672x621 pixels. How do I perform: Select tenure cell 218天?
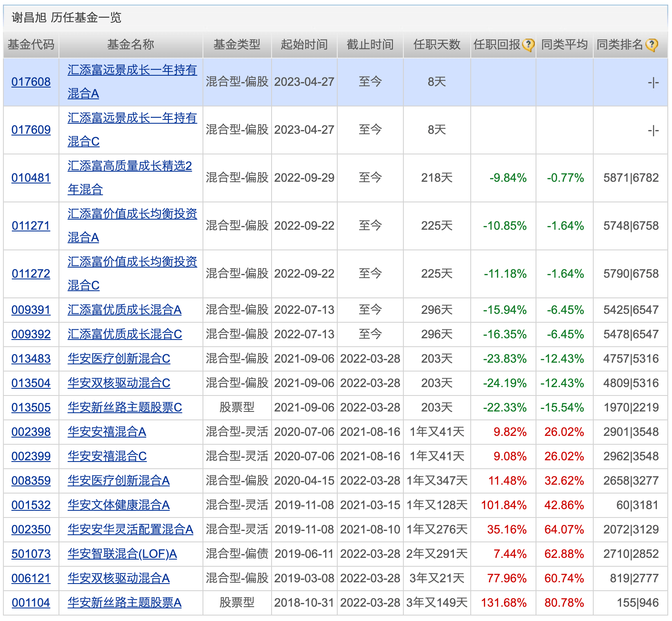[x=437, y=178]
